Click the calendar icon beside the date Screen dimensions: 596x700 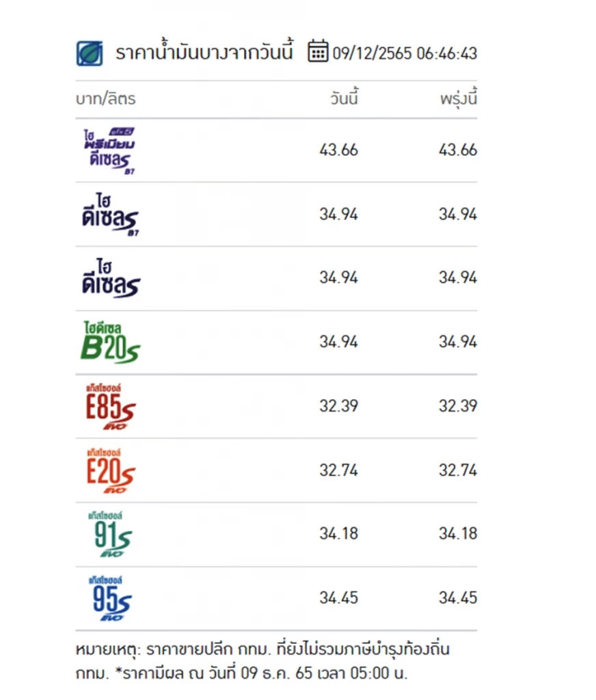(x=318, y=52)
